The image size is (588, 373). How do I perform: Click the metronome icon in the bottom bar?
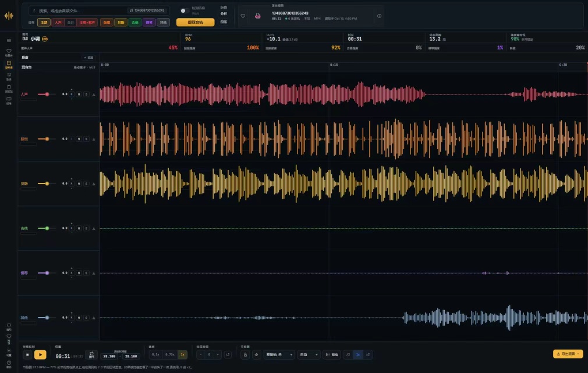click(x=245, y=354)
